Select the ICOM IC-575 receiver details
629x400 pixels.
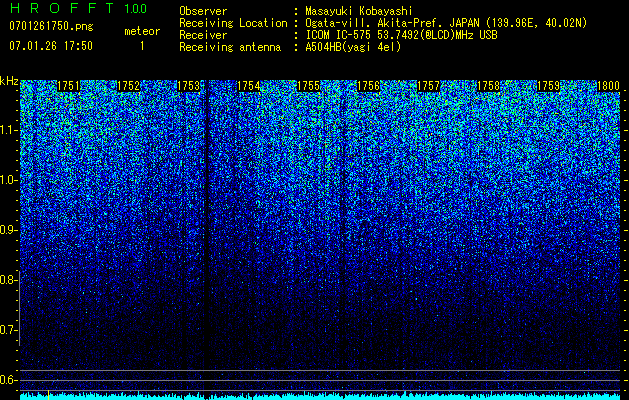click(401, 35)
